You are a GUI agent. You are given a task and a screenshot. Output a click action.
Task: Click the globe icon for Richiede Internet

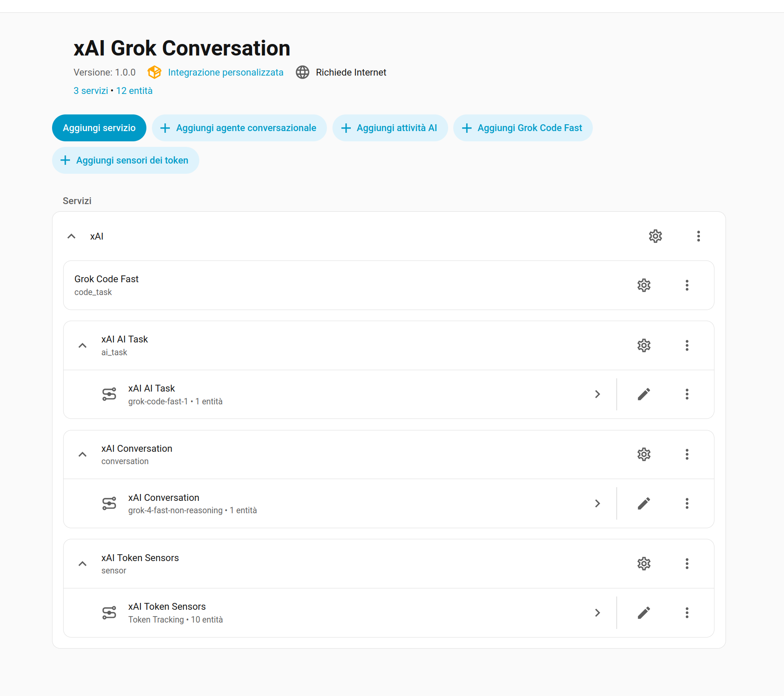coord(303,72)
